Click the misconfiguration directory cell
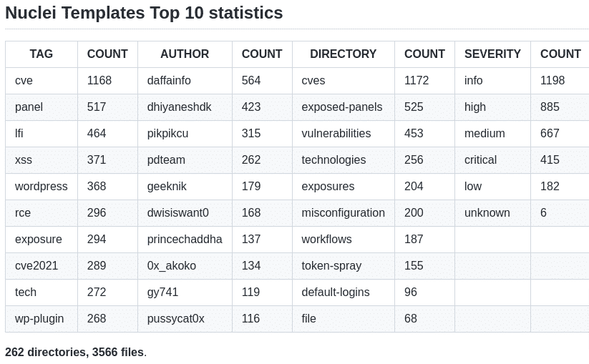The height and width of the screenshot is (364, 589). 343,212
